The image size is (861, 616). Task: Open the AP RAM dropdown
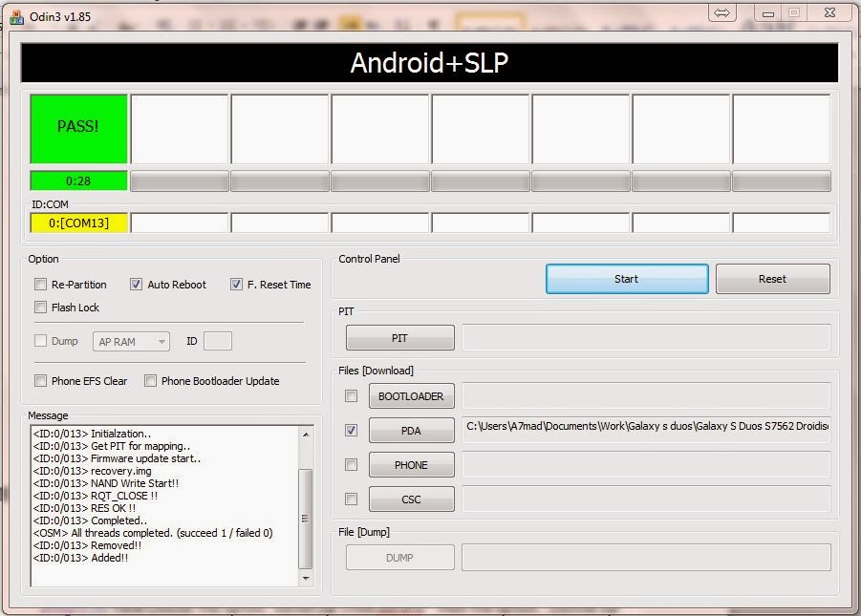tap(131, 342)
